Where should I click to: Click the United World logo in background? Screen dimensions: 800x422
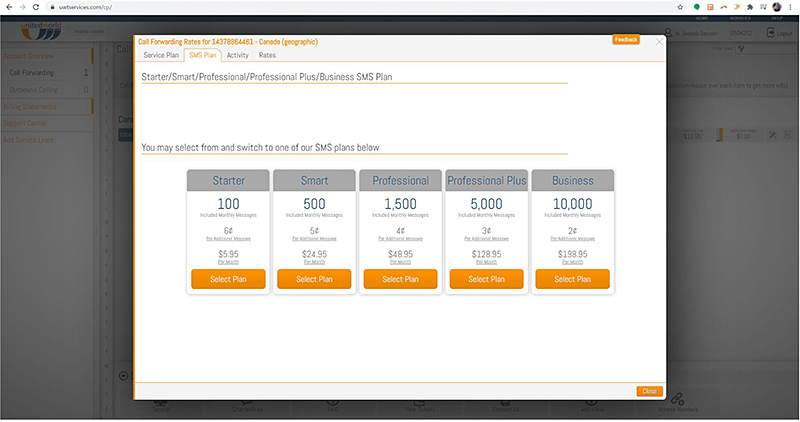click(42, 31)
